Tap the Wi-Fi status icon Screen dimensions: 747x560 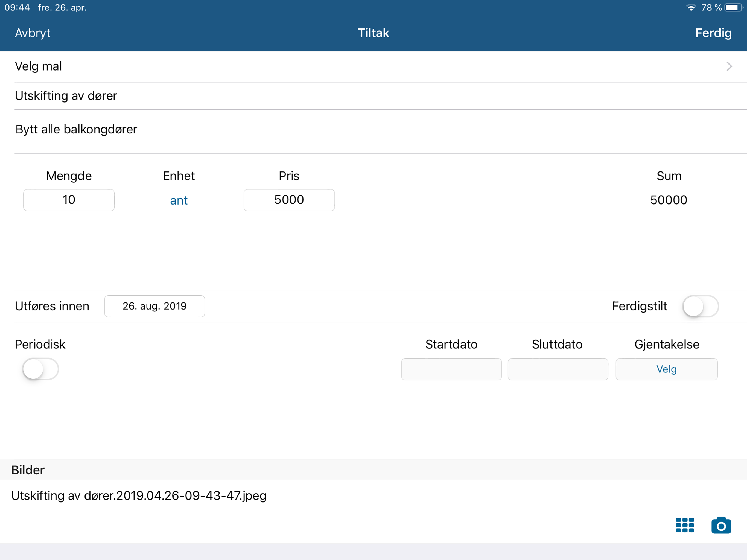pyautogui.click(x=691, y=7)
